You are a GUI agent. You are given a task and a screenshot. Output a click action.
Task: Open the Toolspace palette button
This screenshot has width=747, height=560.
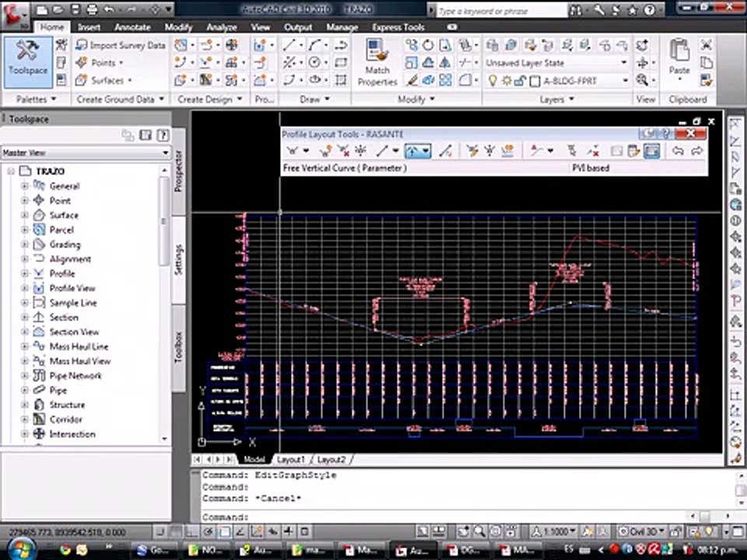pos(28,62)
